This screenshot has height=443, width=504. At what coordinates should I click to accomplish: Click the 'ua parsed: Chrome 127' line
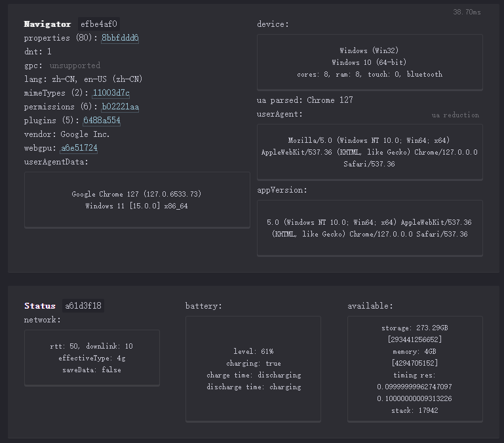click(x=305, y=100)
